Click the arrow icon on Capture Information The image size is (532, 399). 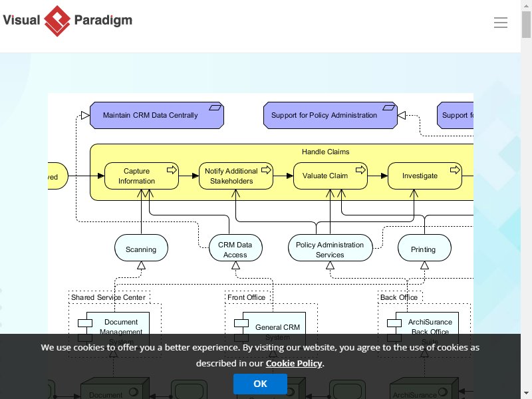pyautogui.click(x=172, y=170)
